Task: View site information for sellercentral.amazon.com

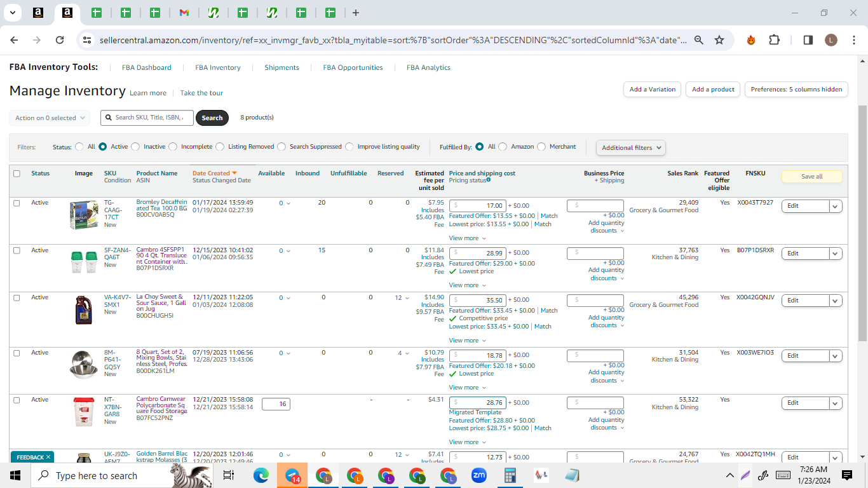Action: click(87, 40)
